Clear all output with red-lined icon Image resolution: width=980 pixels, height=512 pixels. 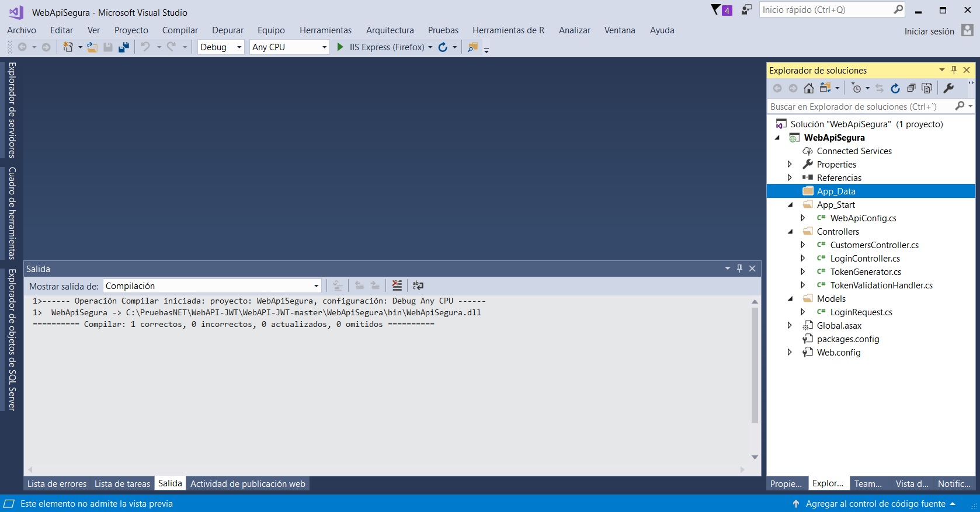click(397, 285)
